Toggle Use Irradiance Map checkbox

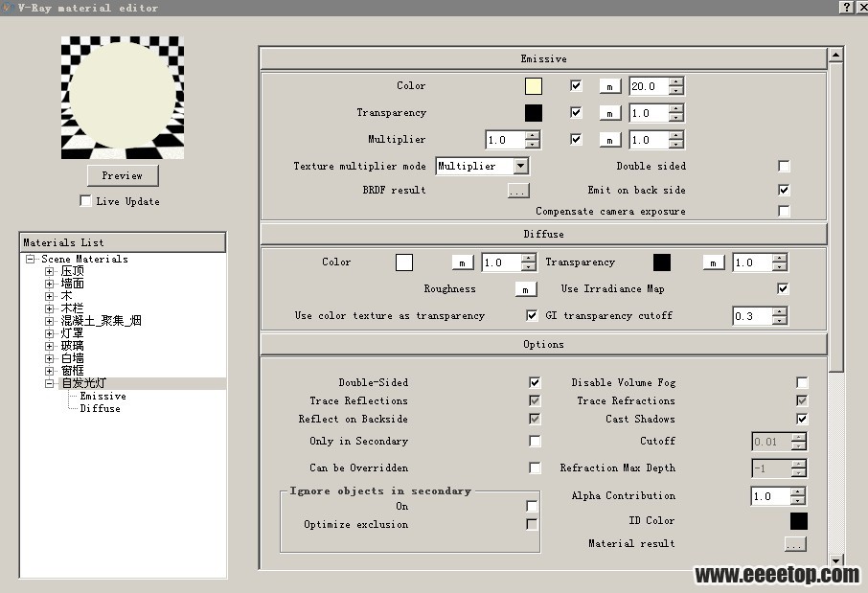coord(782,288)
